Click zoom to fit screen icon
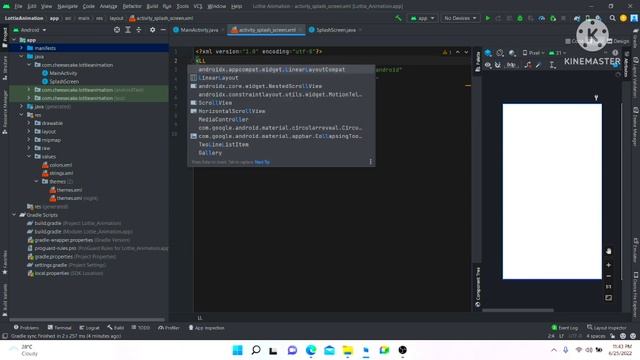 pos(609,298)
